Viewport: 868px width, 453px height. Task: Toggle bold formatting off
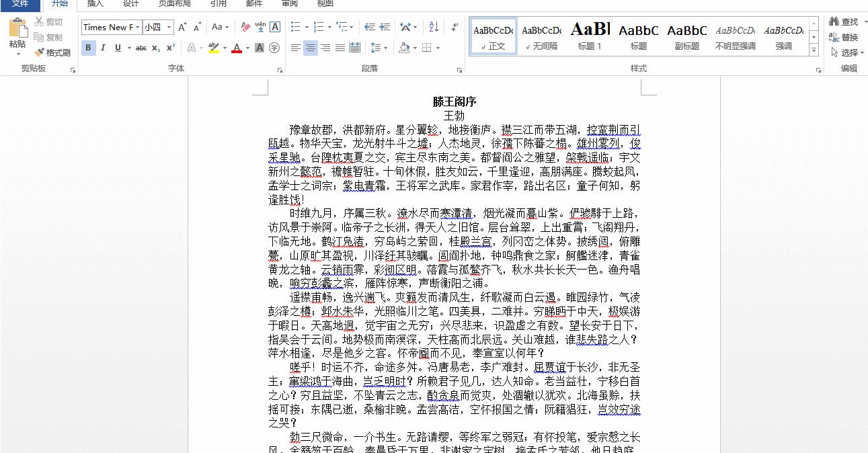88,48
